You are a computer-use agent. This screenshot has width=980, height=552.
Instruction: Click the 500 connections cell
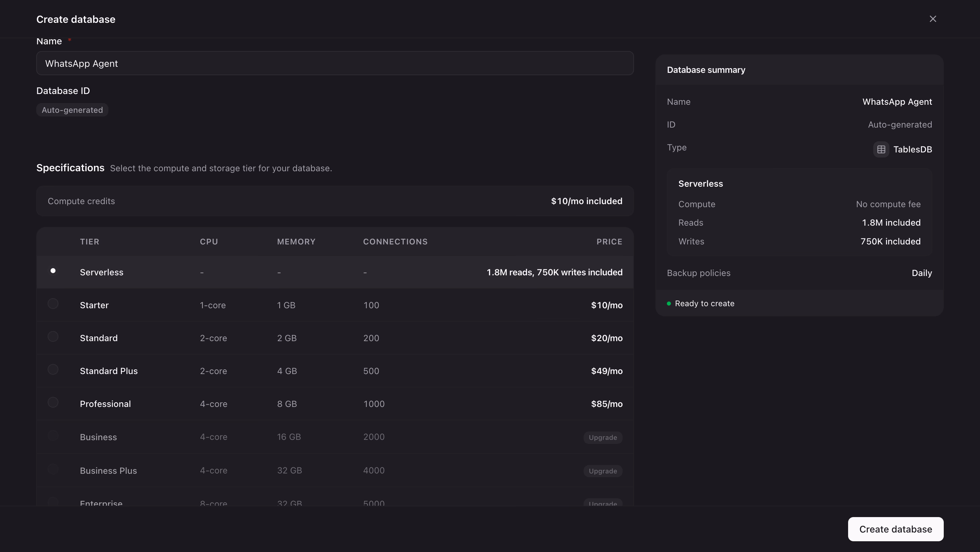point(371,371)
